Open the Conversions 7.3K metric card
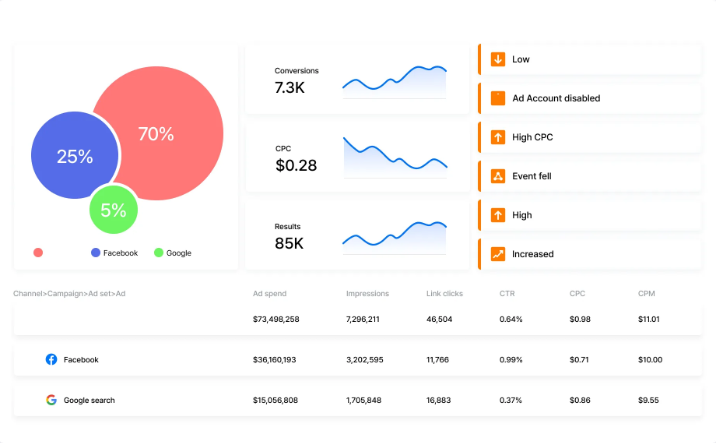 pos(357,79)
